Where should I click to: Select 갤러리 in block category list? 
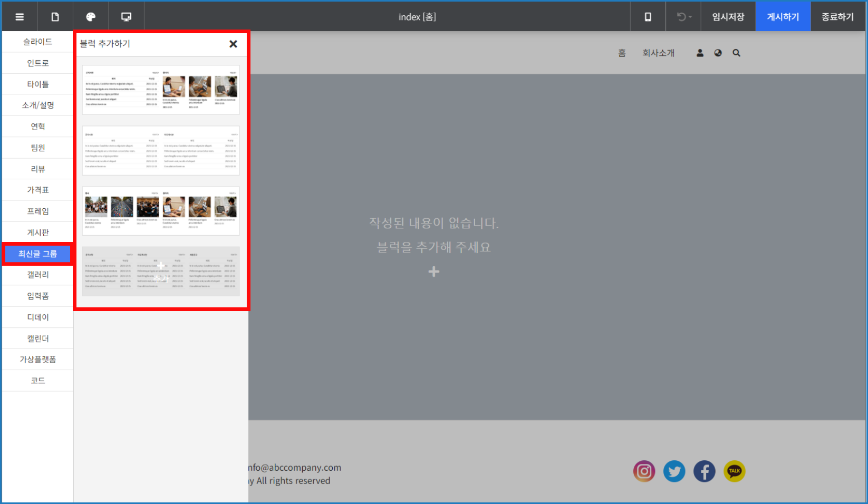pos(38,275)
